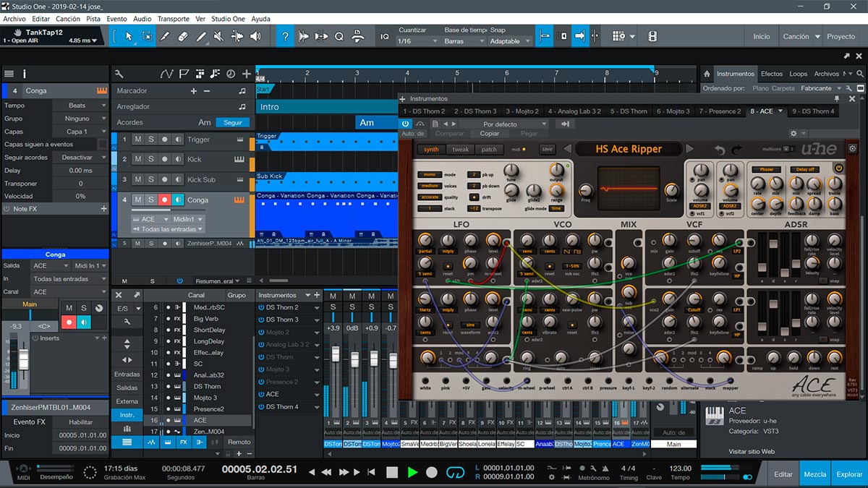This screenshot has width=868, height=488.
Task: Click the Record button in transport
Action: (x=432, y=472)
